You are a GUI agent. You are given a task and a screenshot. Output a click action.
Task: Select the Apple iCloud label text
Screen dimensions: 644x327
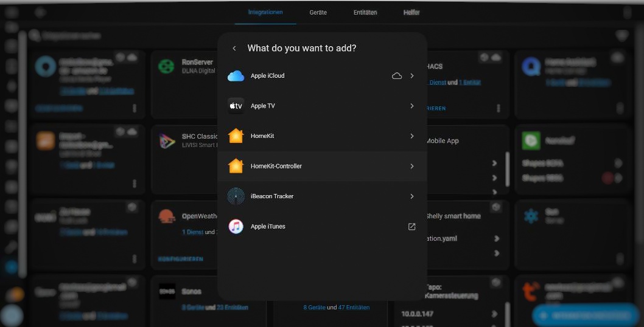point(267,76)
